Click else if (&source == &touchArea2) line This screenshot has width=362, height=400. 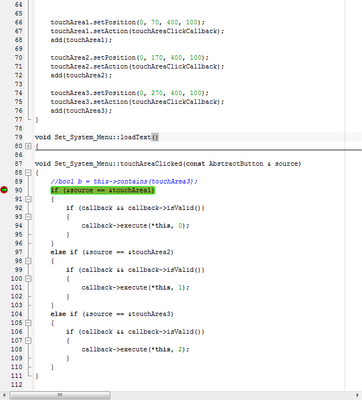pos(112,252)
